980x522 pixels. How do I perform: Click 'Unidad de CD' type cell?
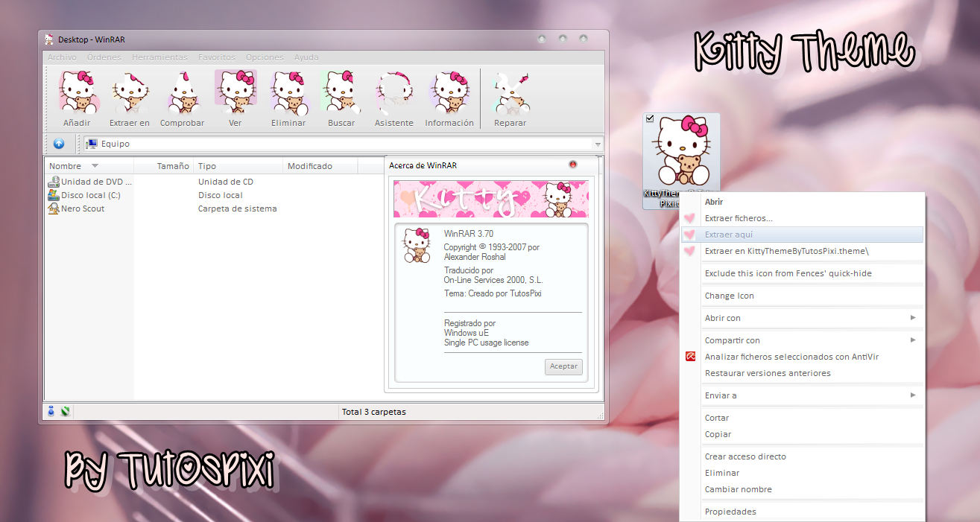point(226,182)
